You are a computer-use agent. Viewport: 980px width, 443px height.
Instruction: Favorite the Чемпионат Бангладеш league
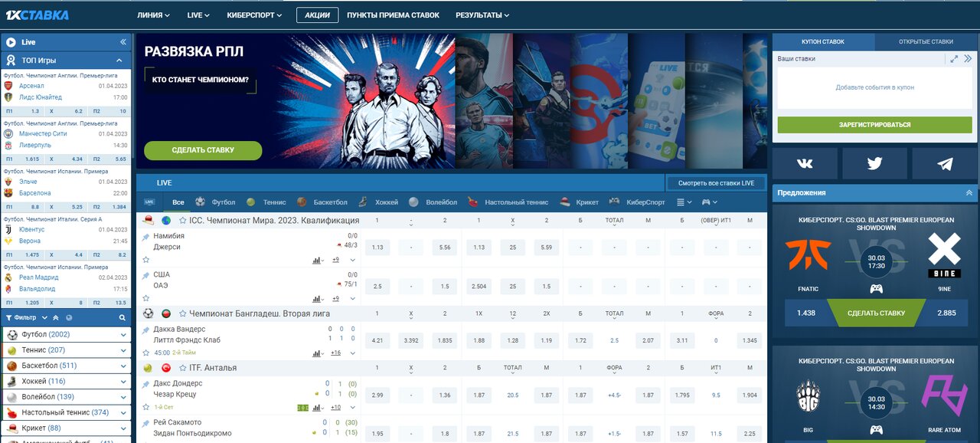pos(183,313)
